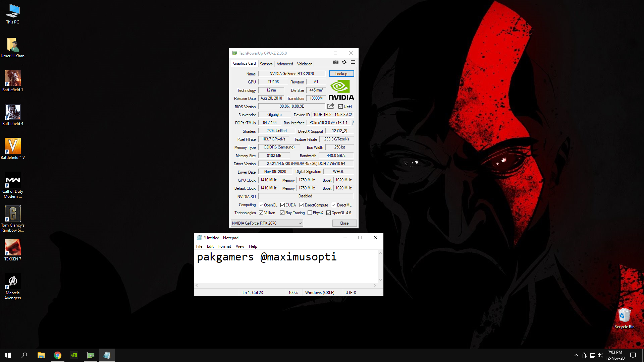The width and height of the screenshot is (644, 362).
Task: Switch to the Advanced tab
Action: click(285, 64)
